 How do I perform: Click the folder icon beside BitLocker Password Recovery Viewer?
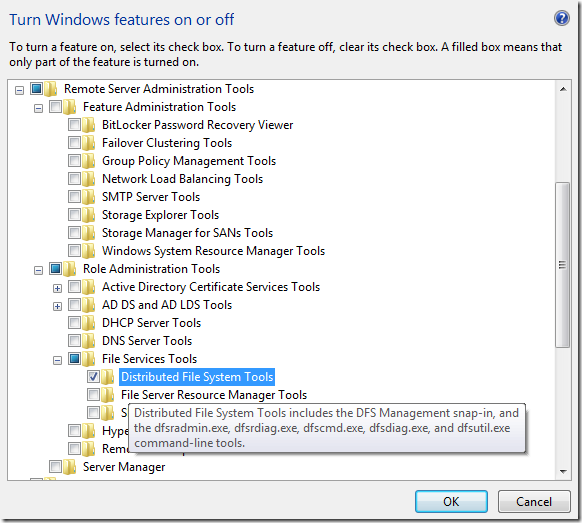(x=88, y=125)
